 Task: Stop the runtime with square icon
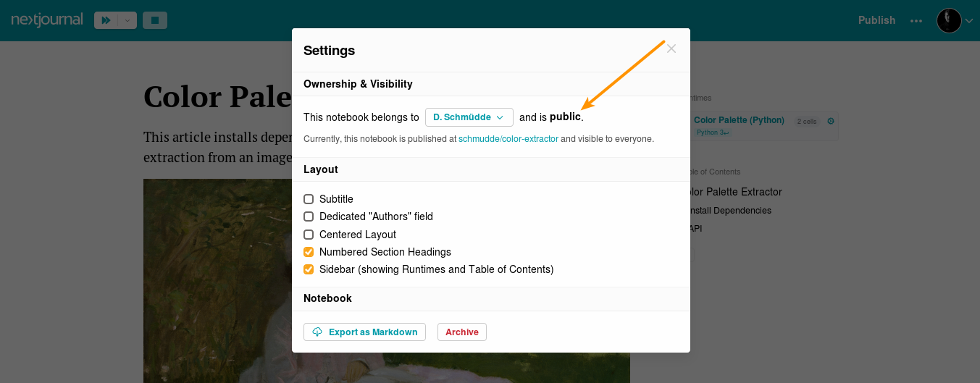pyautogui.click(x=155, y=20)
